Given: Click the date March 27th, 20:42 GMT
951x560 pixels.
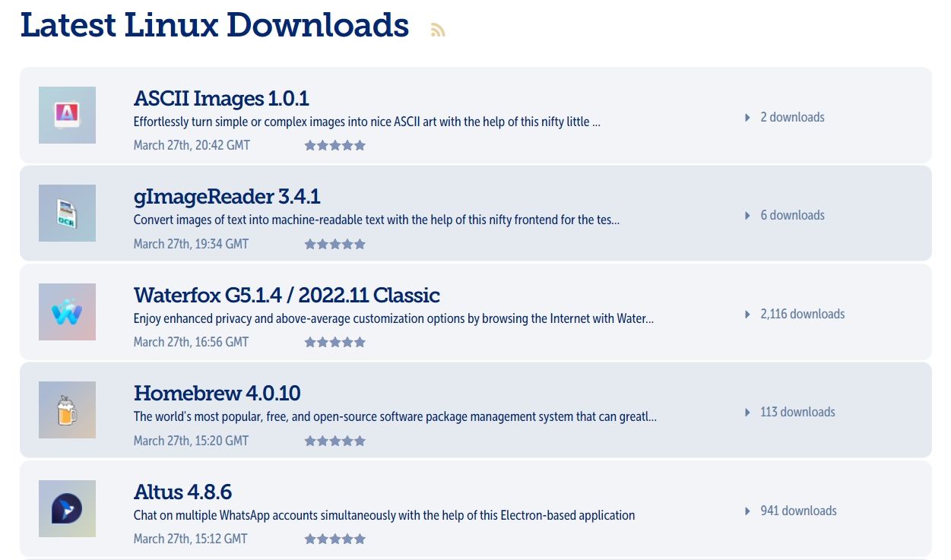Looking at the screenshot, I should 192,145.
